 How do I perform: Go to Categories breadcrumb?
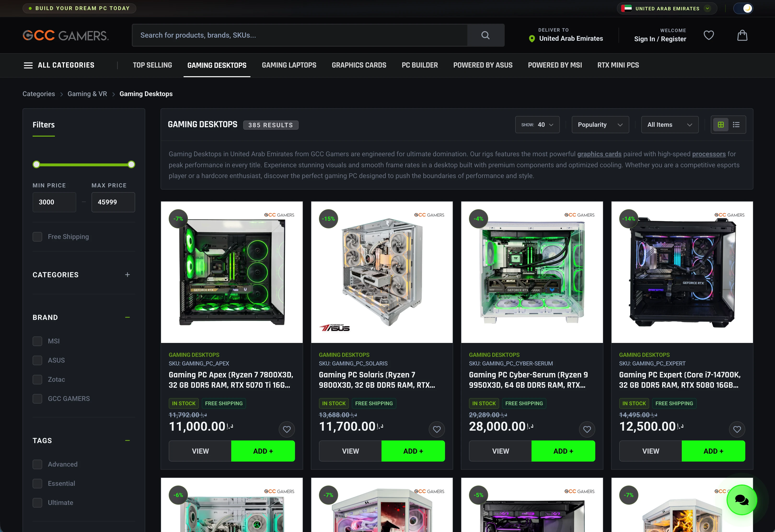pos(39,94)
